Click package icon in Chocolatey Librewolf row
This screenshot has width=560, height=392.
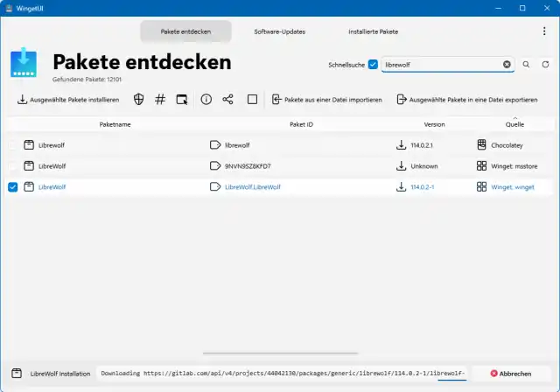[29, 145]
